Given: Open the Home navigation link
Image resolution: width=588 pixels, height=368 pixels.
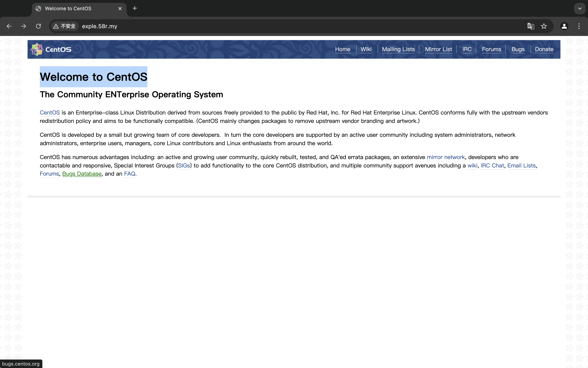Looking at the screenshot, I should click(x=343, y=49).
